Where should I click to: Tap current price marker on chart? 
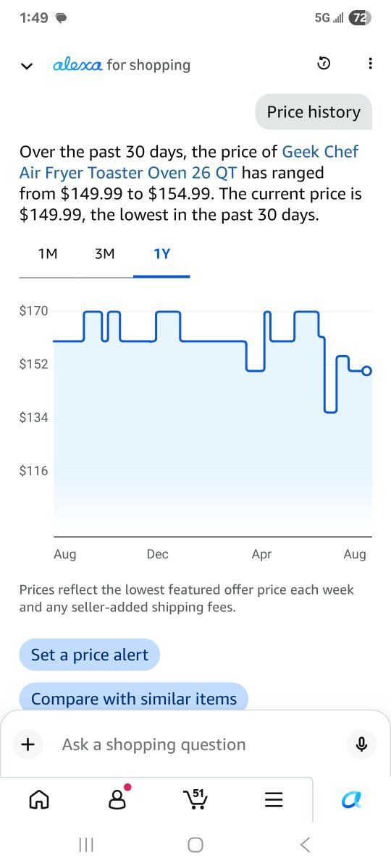366,371
